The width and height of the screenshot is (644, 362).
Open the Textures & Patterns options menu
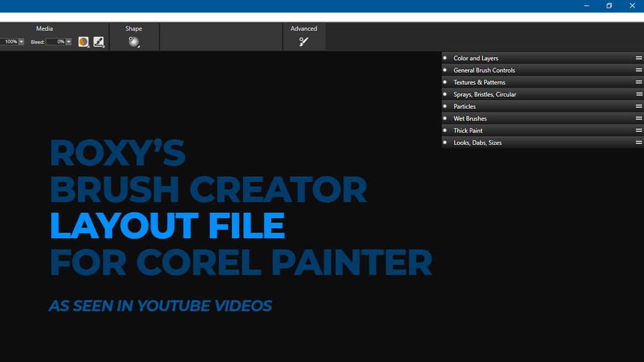pyautogui.click(x=639, y=82)
